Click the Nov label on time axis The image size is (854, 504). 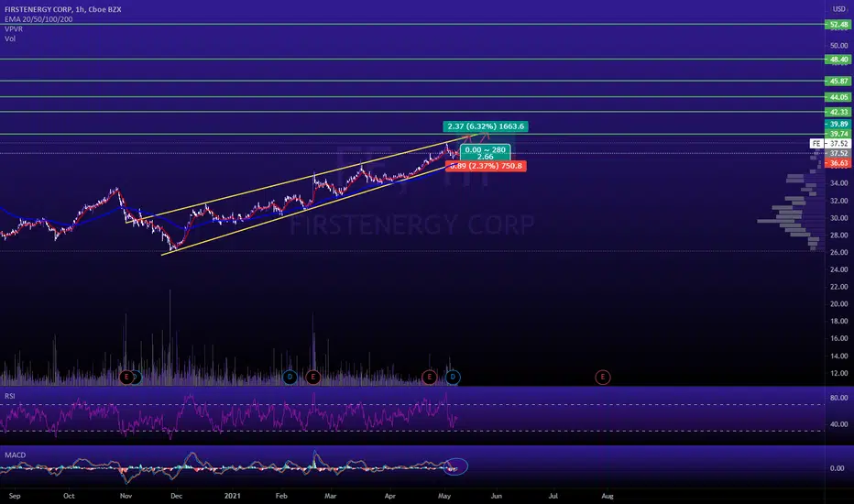pyautogui.click(x=126, y=496)
